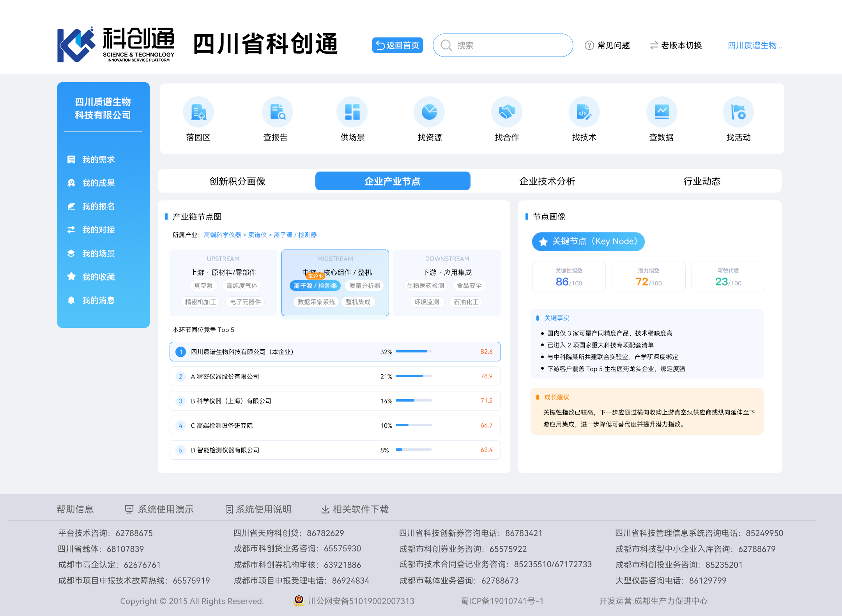This screenshot has height=616, width=842.
Task: Click row C 高端检测设备研究院
Action: pyautogui.click(x=335, y=425)
